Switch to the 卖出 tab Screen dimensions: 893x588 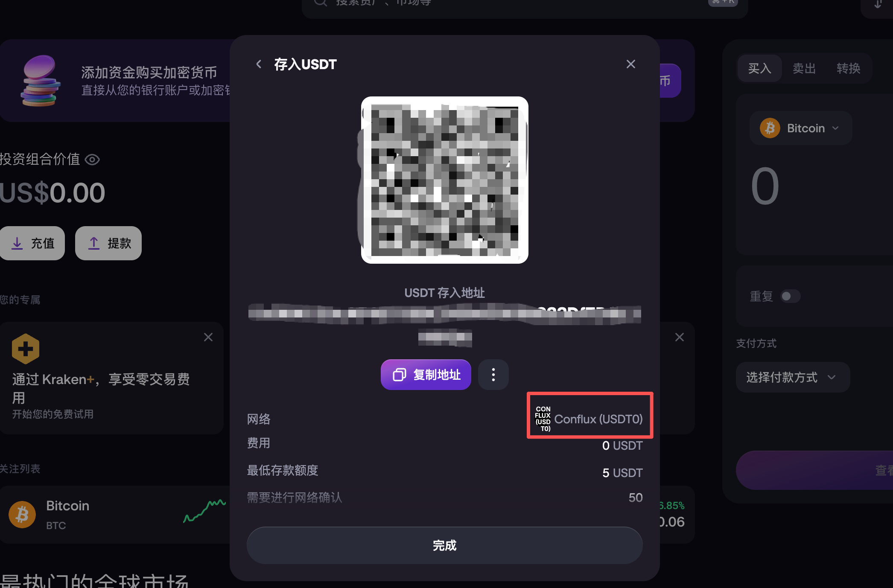tap(804, 68)
